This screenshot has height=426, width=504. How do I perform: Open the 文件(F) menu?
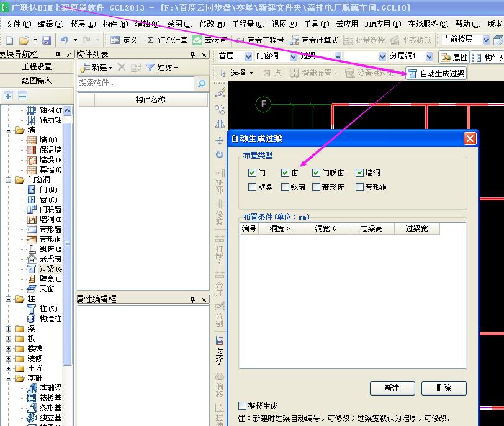click(x=19, y=24)
